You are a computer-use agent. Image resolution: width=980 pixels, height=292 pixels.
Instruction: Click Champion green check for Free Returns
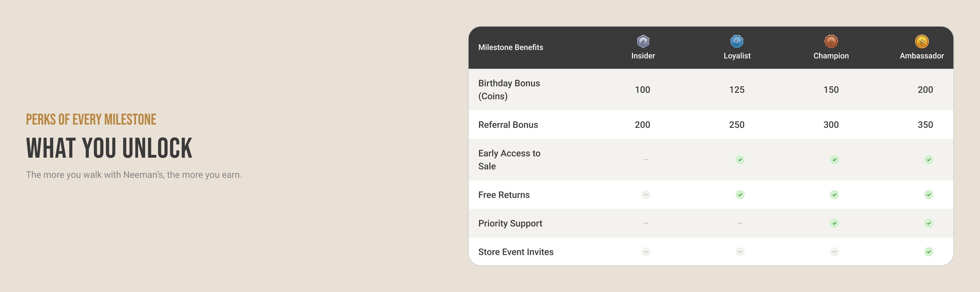tap(834, 195)
